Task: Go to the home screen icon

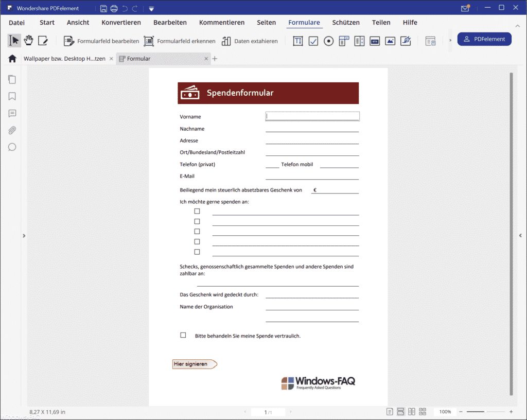Action: [12, 59]
